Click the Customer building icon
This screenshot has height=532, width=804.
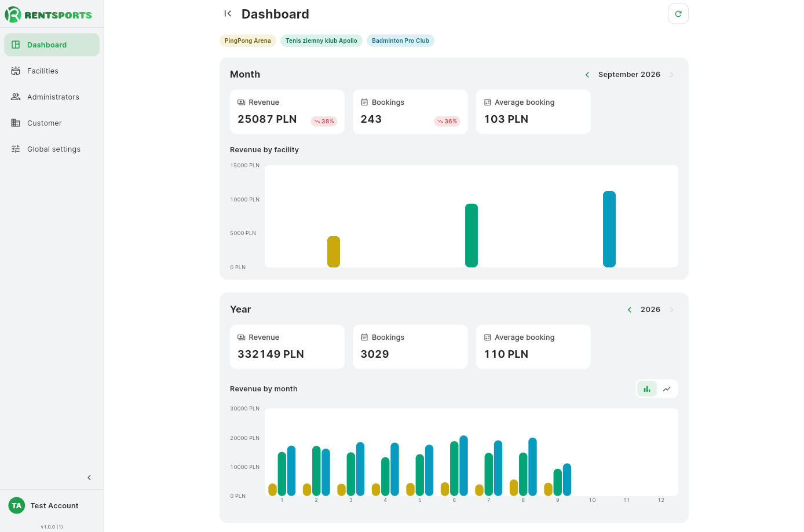point(16,123)
